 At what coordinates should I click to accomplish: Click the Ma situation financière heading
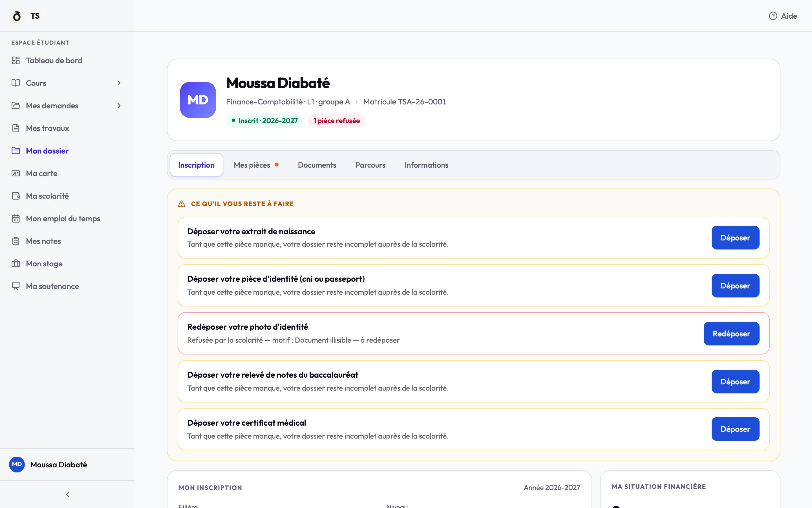point(659,487)
